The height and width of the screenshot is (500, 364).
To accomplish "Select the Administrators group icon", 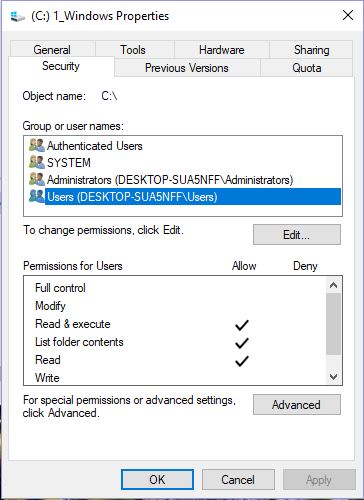I will 37,179.
